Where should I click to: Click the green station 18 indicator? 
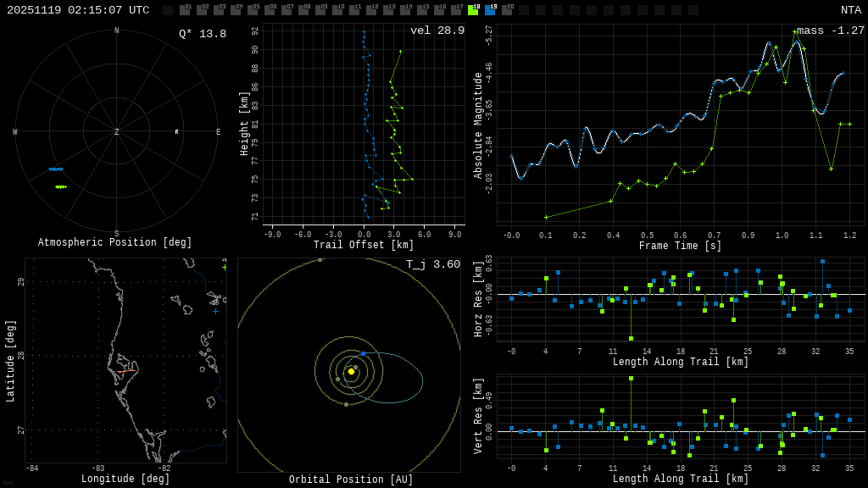coord(473,10)
